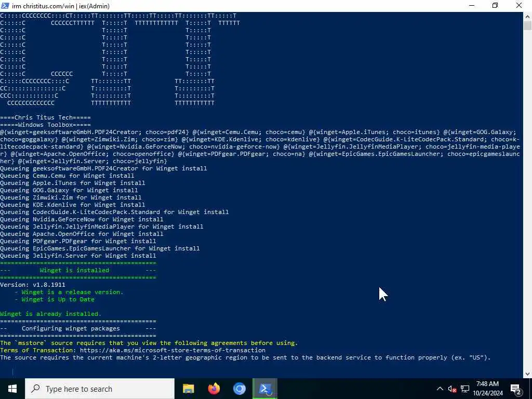The width and height of the screenshot is (532, 399).
Task: Click the search magnifier icon in the taskbar
Action: 35,389
